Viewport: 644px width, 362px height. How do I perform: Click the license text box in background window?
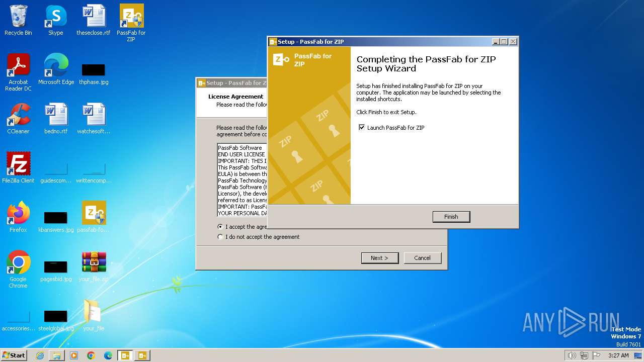point(242,180)
